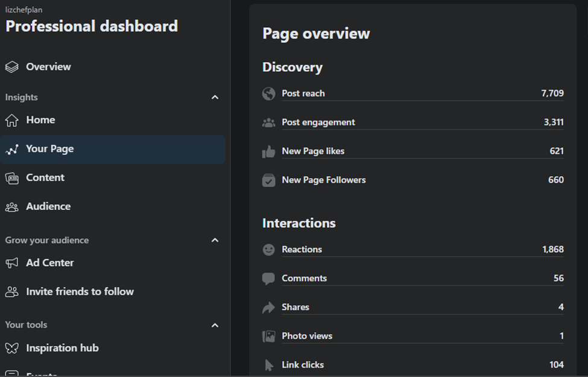
Task: Click the Overview layers icon
Action: click(x=11, y=67)
